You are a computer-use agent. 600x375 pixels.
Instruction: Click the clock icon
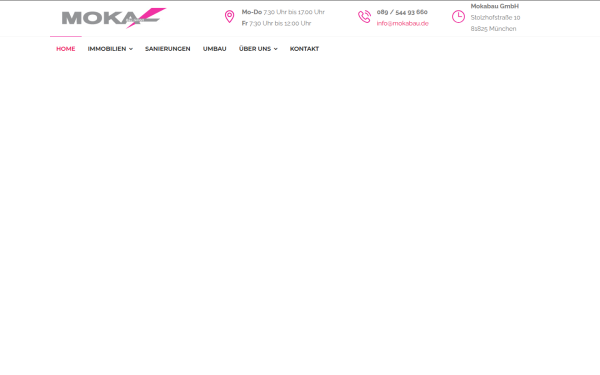tap(458, 16)
